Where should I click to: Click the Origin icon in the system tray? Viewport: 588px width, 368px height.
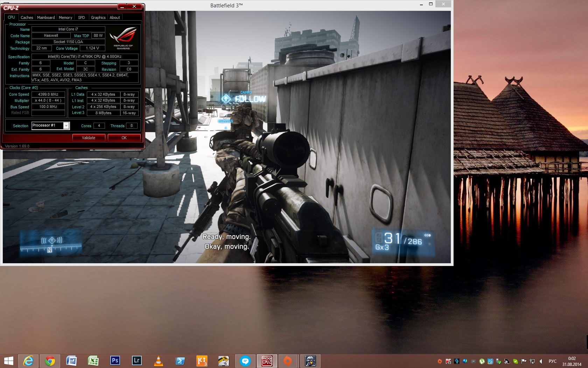coord(440,361)
